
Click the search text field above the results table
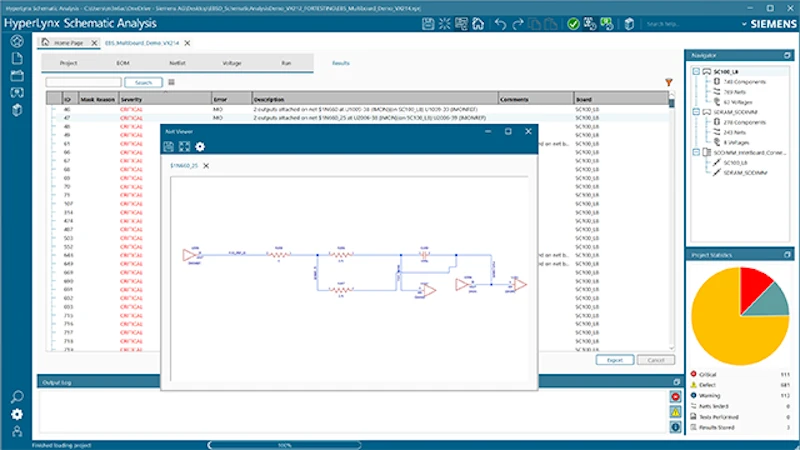tap(84, 82)
